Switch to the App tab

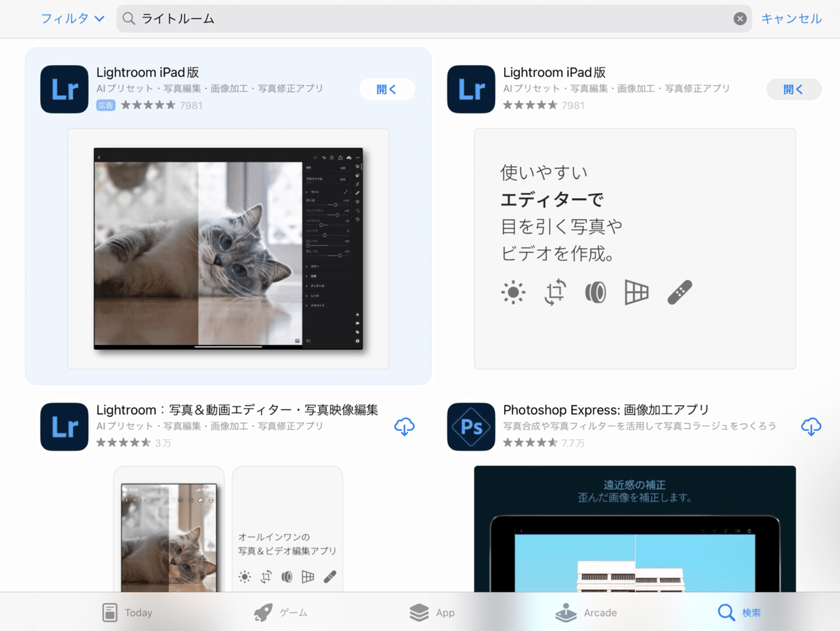click(432, 612)
